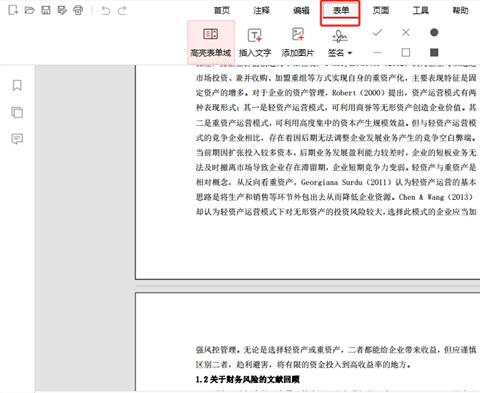Redo the last action

pos(122,11)
